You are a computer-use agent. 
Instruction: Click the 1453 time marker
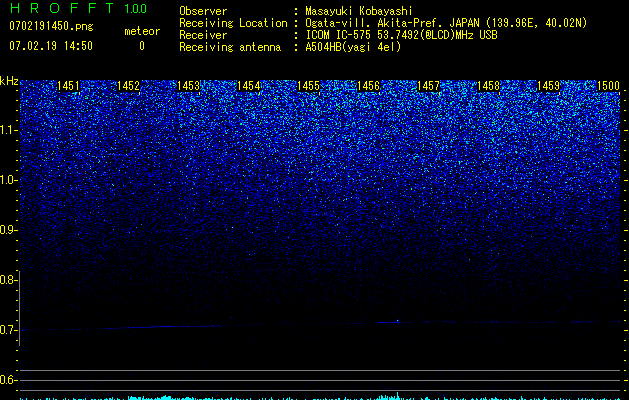189,86
